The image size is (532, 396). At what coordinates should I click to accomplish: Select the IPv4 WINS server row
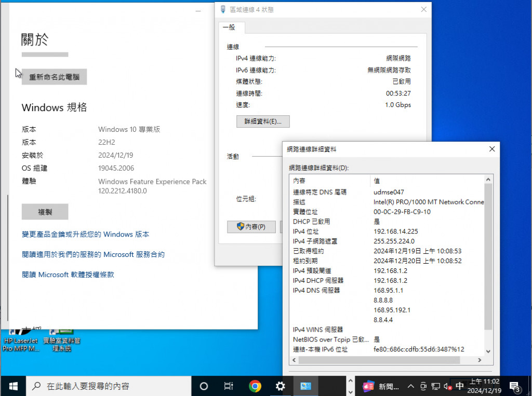point(388,330)
